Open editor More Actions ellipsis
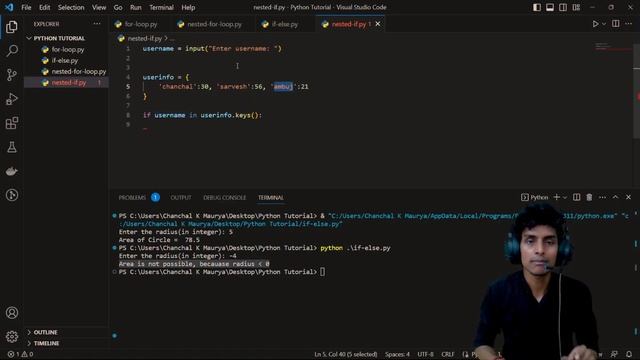 [x=629, y=24]
